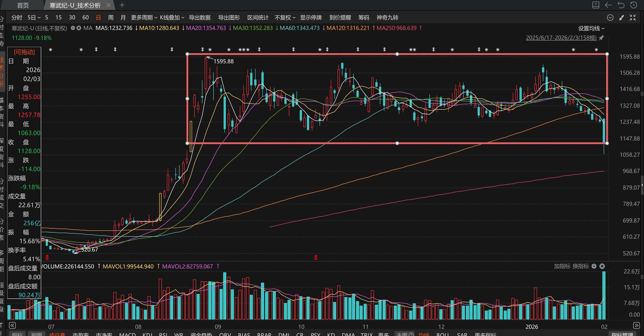This screenshot has height=336, width=644.
Task: Toggle 显示停牌 display option
Action: click(311, 18)
